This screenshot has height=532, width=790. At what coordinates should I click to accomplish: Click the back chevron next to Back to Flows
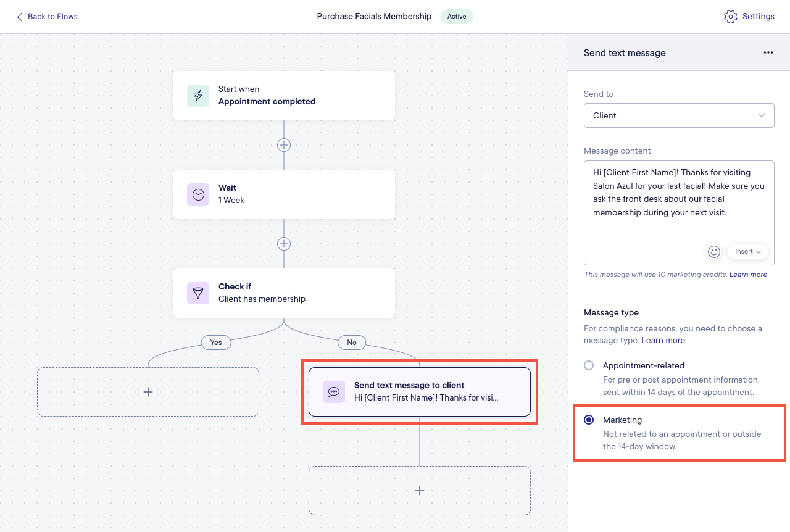(19, 17)
